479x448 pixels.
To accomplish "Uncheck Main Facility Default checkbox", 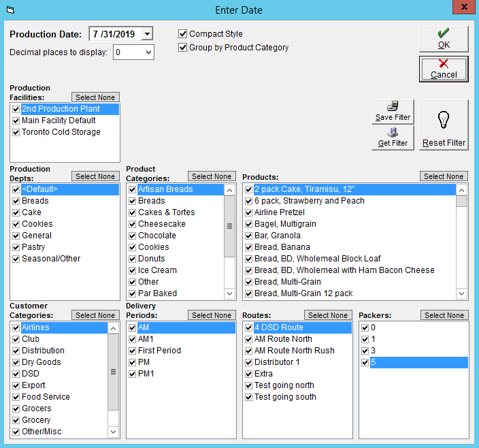I will (x=16, y=121).
